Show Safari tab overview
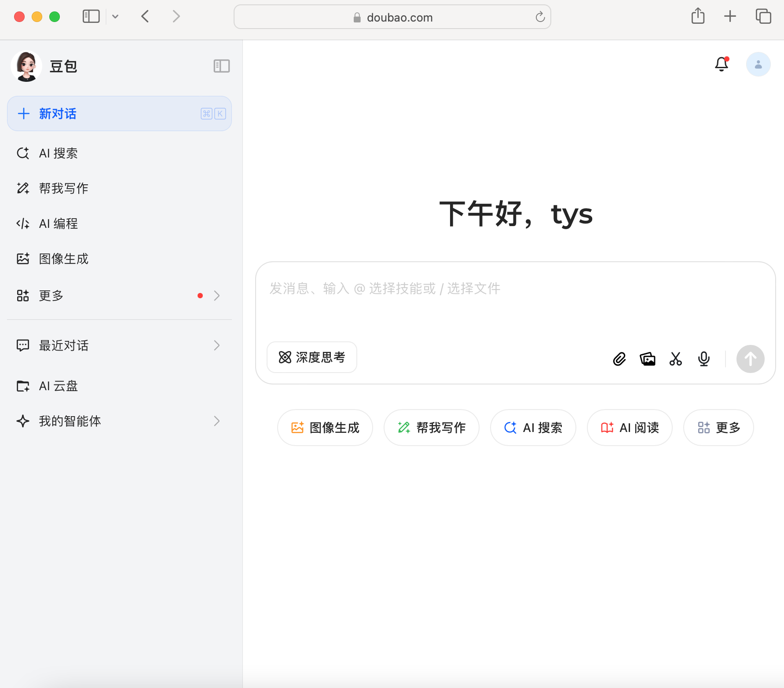This screenshot has height=688, width=784. tap(763, 16)
